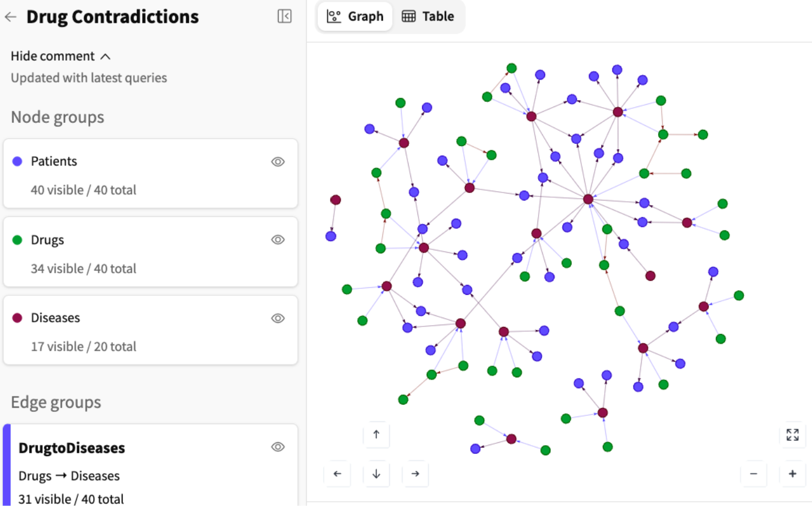The width and height of the screenshot is (812, 506).
Task: Collapse the left sidebar panel
Action: point(284,16)
